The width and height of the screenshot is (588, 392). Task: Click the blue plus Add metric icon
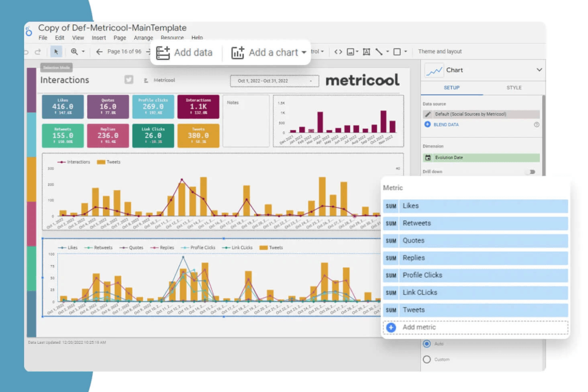(x=391, y=328)
